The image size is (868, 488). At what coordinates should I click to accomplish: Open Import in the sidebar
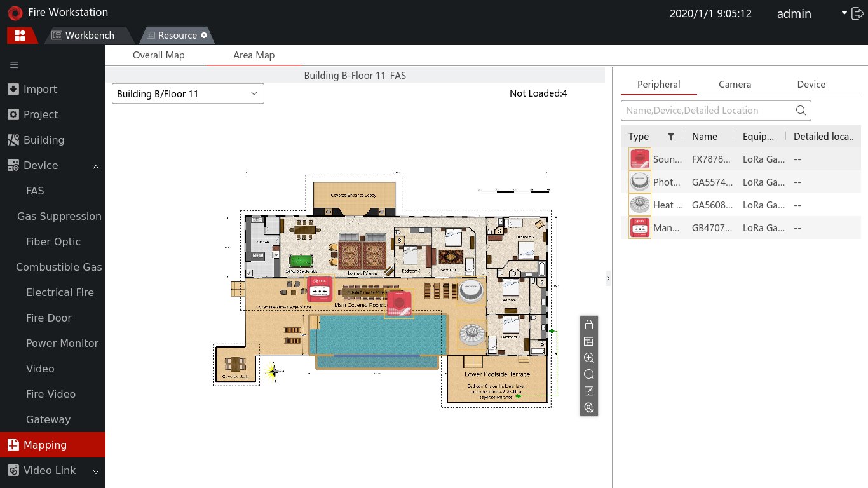53,90
